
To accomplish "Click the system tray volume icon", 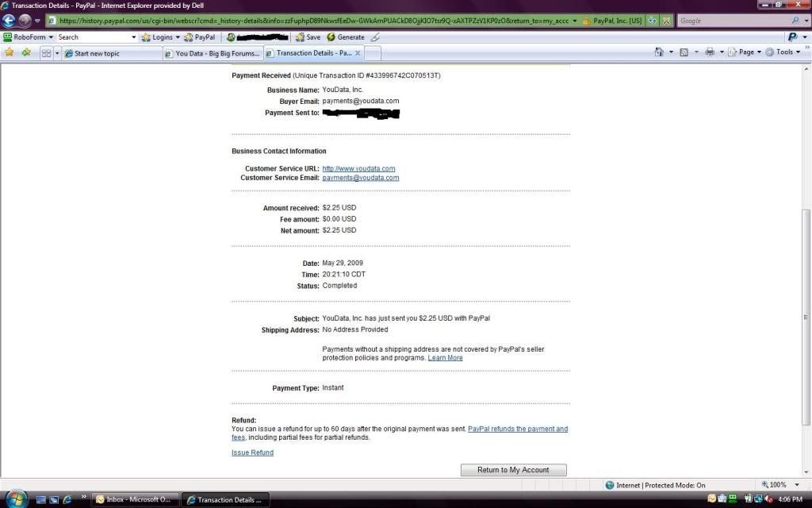I will point(769,499).
